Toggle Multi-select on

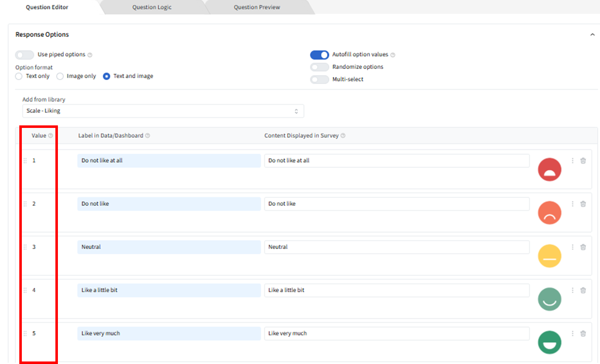tap(319, 79)
